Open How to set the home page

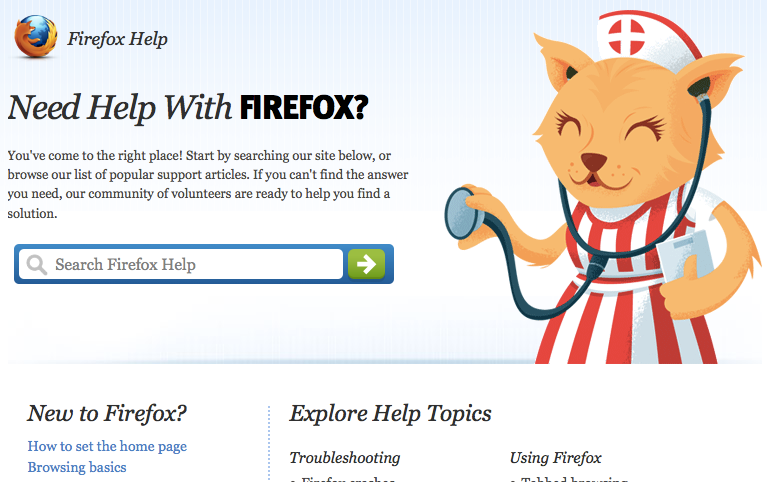coord(107,446)
